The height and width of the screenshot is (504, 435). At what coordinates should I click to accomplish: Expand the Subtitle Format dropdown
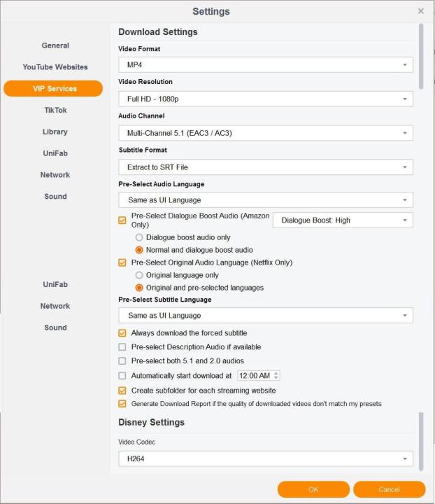click(266, 167)
